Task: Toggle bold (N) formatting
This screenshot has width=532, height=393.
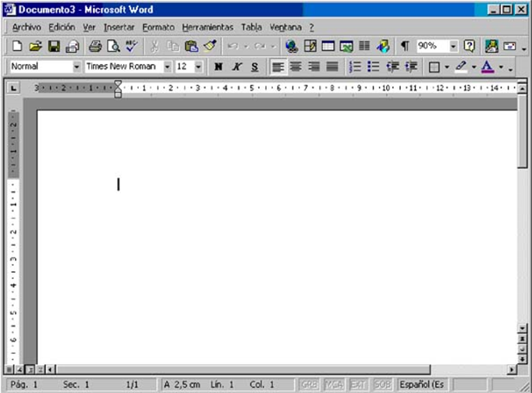Action: coord(218,66)
